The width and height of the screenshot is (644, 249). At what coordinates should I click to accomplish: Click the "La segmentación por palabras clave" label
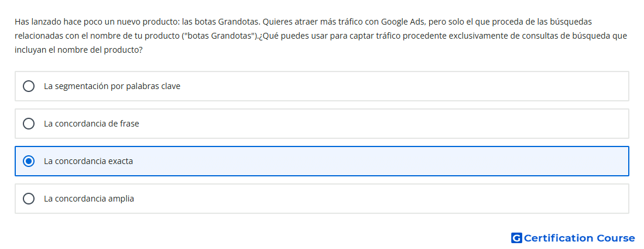(x=112, y=86)
